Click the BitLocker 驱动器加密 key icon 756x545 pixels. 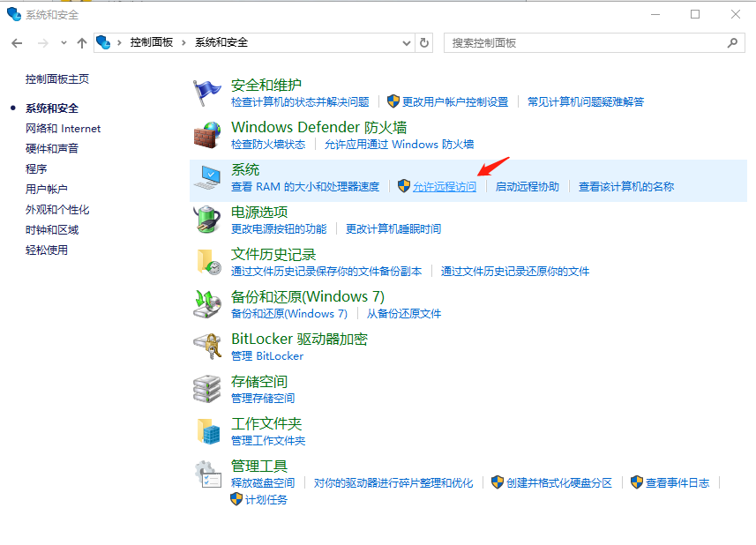coord(208,347)
